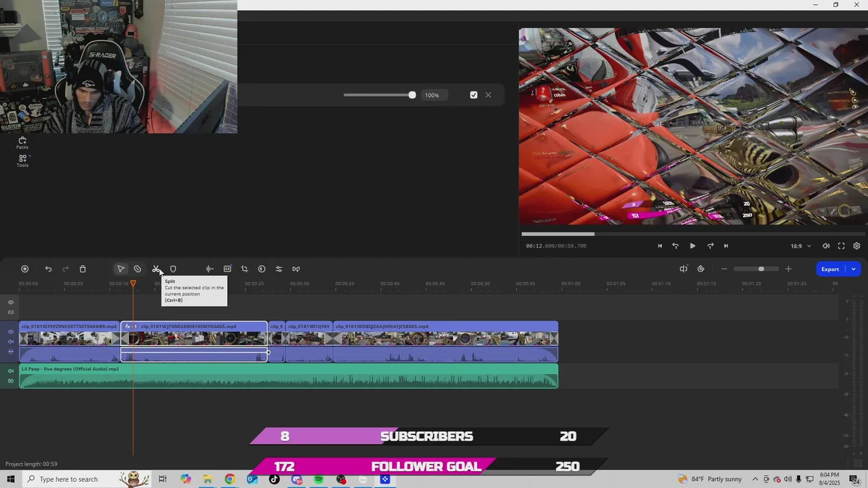The image size is (868, 488).
Task: Toggle the bottom icon of the video track
Action: coord(11,352)
